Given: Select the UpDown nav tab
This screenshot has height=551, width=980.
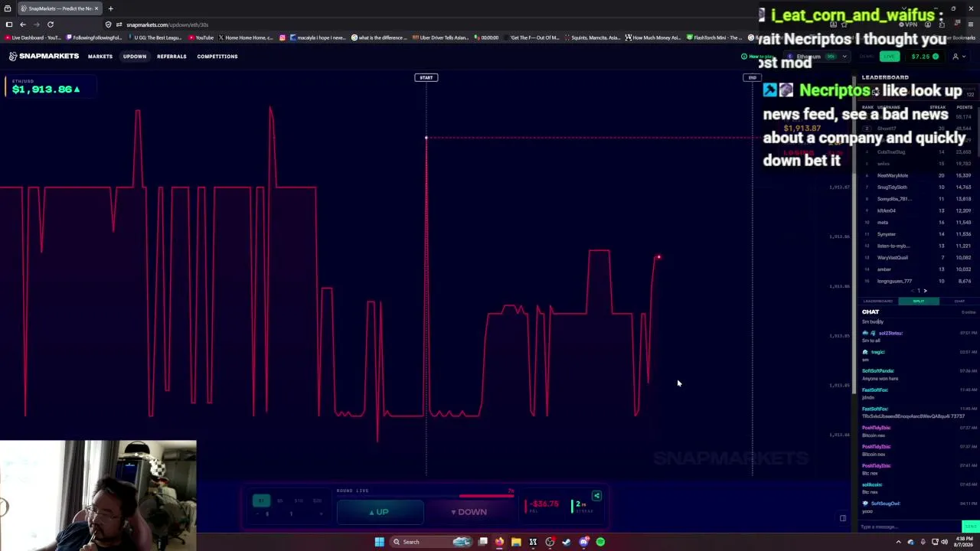Looking at the screenshot, I should [135, 56].
